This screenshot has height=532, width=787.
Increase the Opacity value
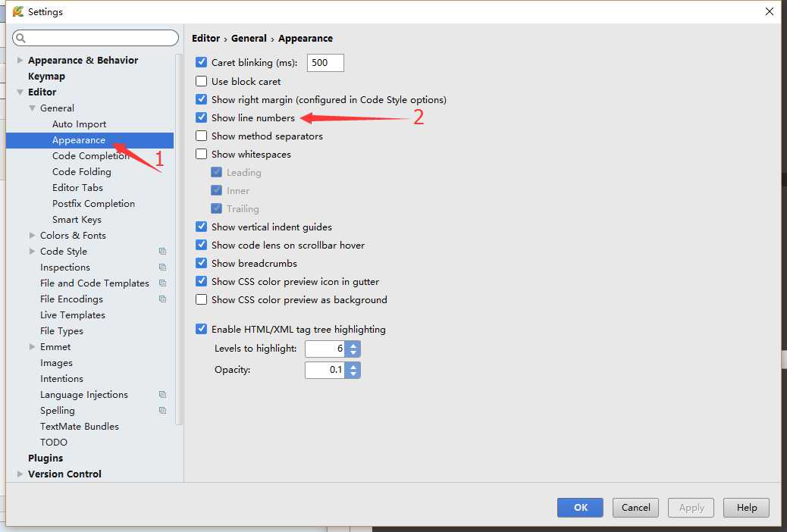tap(353, 366)
